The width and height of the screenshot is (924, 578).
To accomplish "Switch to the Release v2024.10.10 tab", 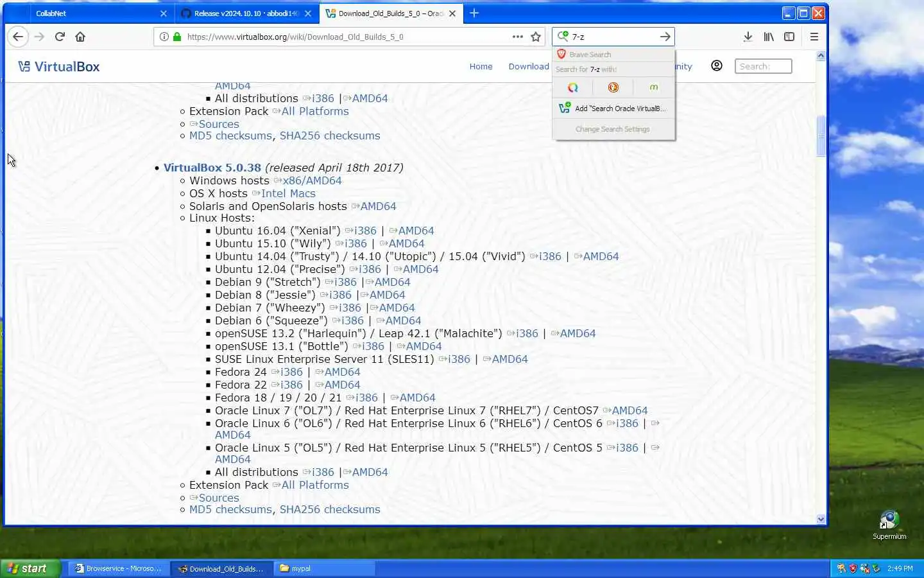I will point(247,13).
